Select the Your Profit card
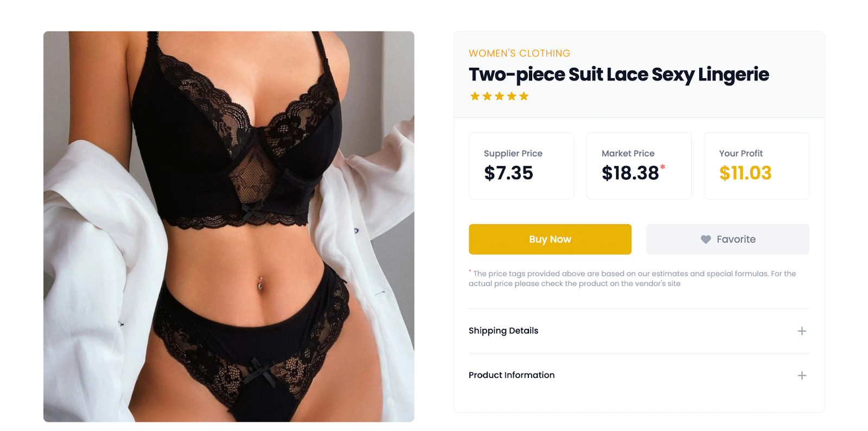 coord(756,166)
